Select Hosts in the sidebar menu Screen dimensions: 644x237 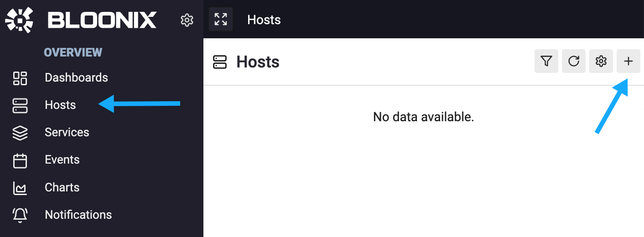tap(60, 105)
